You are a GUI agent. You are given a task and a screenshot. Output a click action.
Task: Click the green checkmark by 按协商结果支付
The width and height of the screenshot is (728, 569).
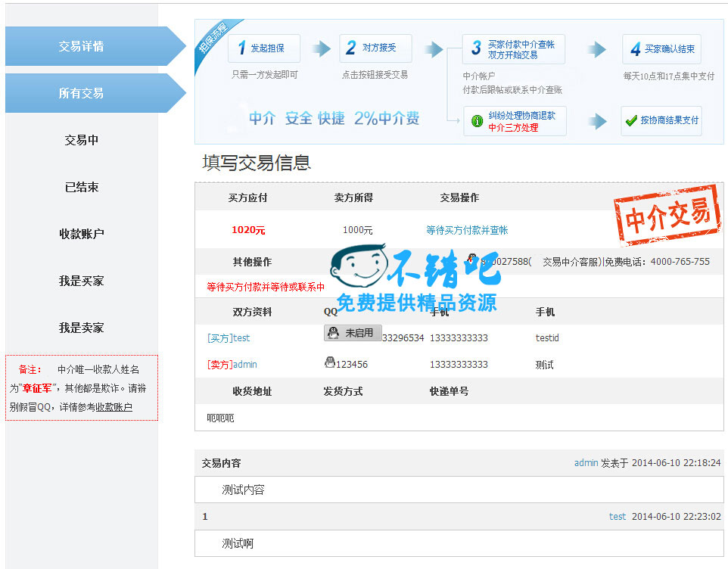[631, 120]
